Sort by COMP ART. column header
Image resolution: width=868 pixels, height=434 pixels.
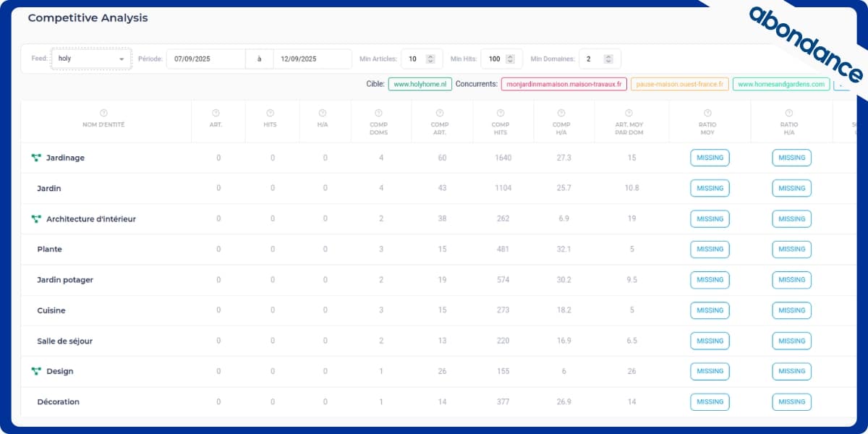click(x=440, y=128)
